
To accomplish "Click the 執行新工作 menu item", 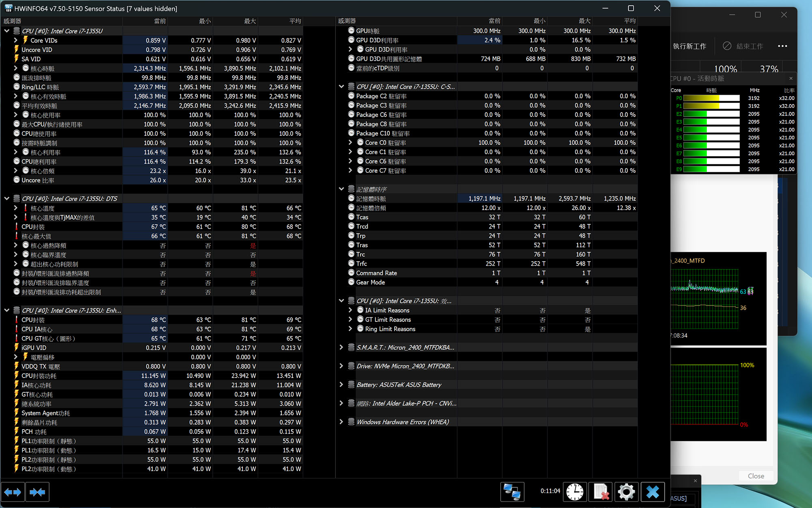I will click(x=689, y=46).
